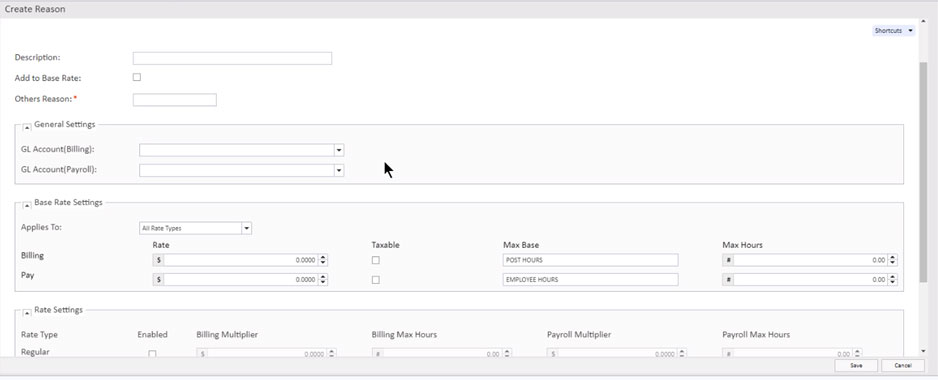The height and width of the screenshot is (380, 938).
Task: Open the GL Account(Payroll) dropdown
Action: 339,171
